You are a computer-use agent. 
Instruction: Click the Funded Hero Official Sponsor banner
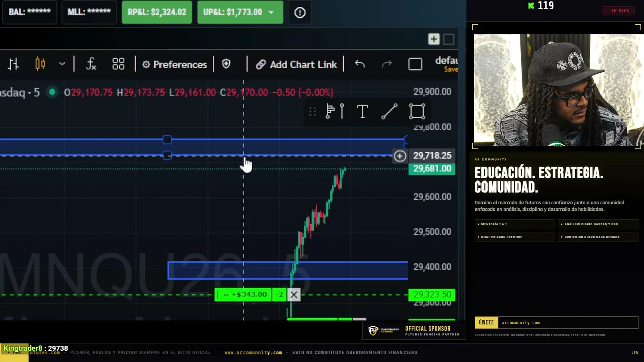pos(414,331)
